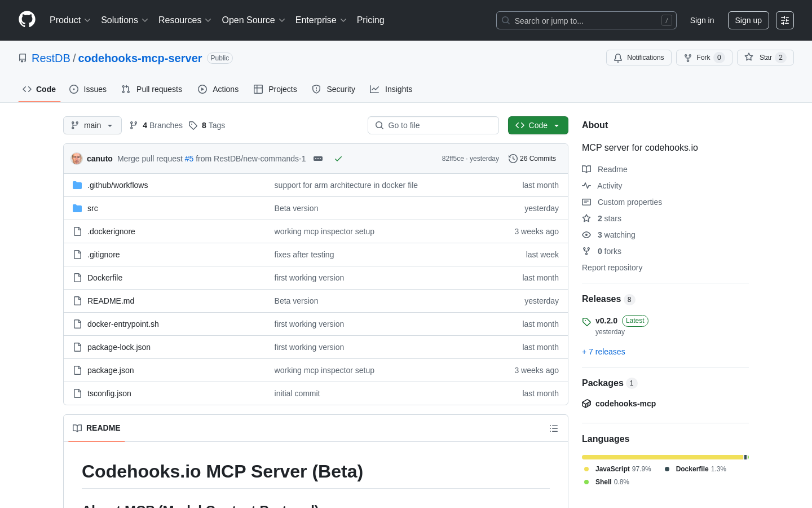The width and height of the screenshot is (812, 508).
Task: Open the Dockerfile 1.3% language link
Action: (695, 469)
